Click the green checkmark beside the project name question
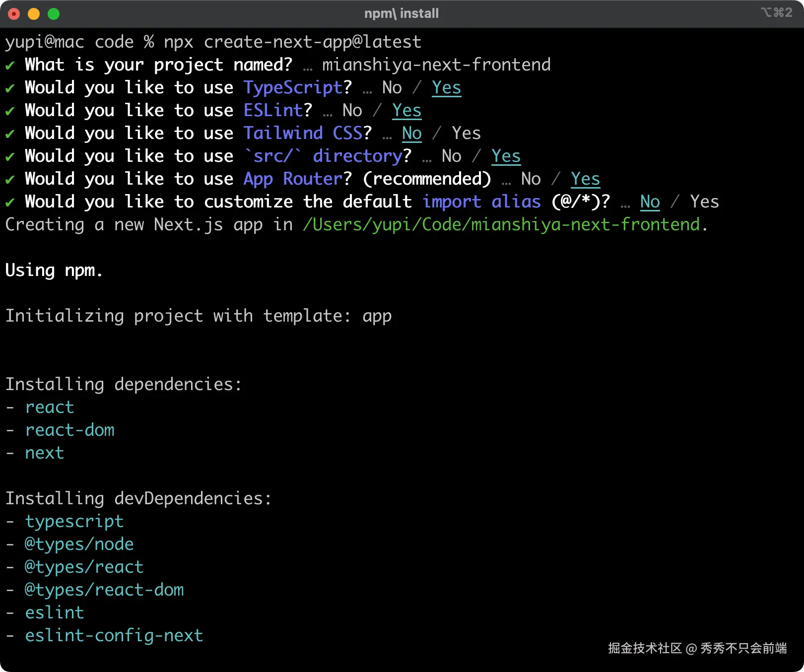The width and height of the screenshot is (804, 672). tap(10, 66)
